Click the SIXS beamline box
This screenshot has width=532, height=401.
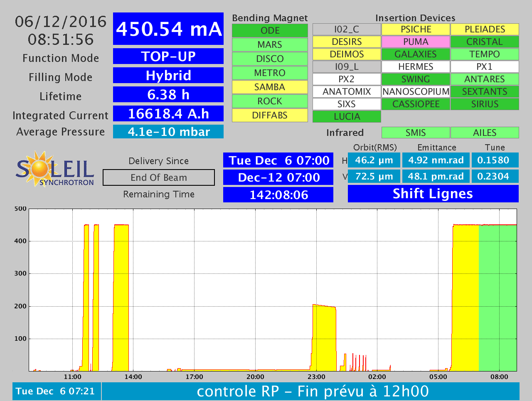(347, 104)
